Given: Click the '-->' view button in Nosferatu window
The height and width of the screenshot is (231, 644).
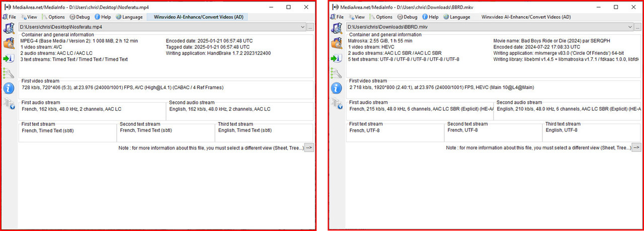Looking at the screenshot, I should (x=309, y=147).
